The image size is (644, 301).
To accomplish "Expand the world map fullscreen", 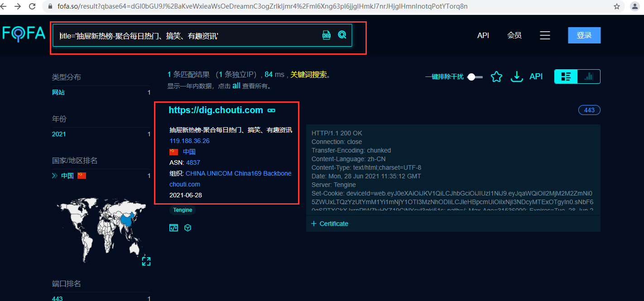I will pos(146,261).
